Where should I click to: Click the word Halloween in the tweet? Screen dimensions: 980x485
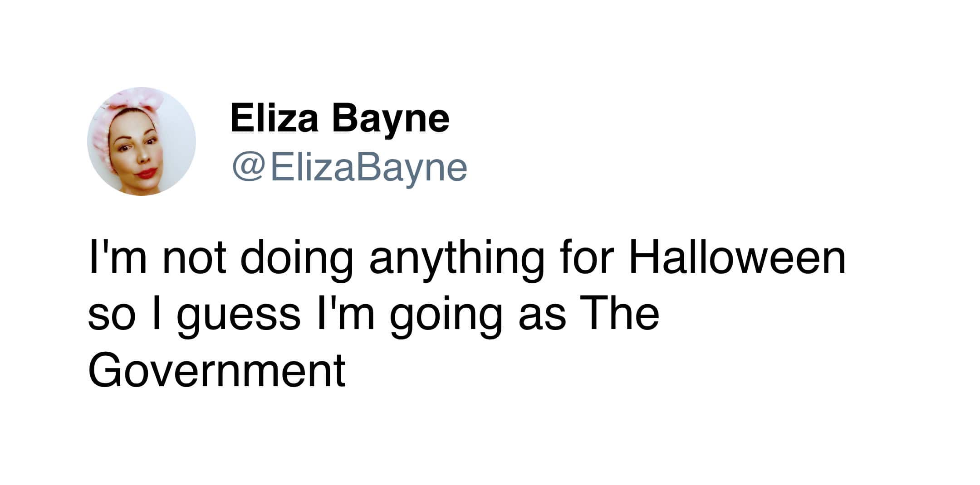click(737, 259)
